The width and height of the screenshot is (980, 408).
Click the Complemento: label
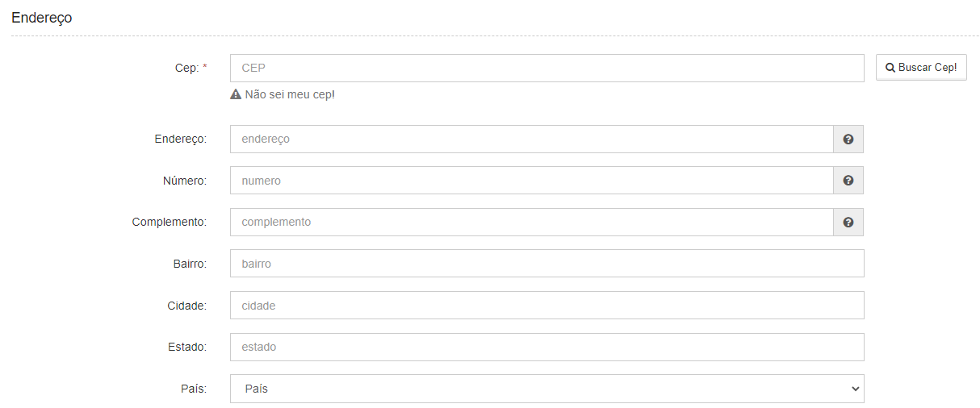coord(170,222)
